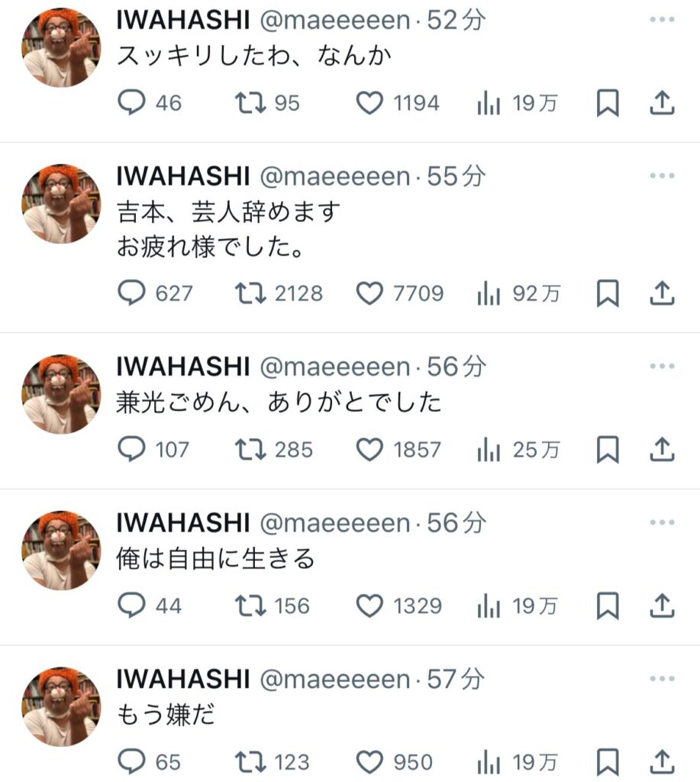Open the tweet text お疲れ様でした。
Screen dimensions: 700x782
(x=211, y=247)
